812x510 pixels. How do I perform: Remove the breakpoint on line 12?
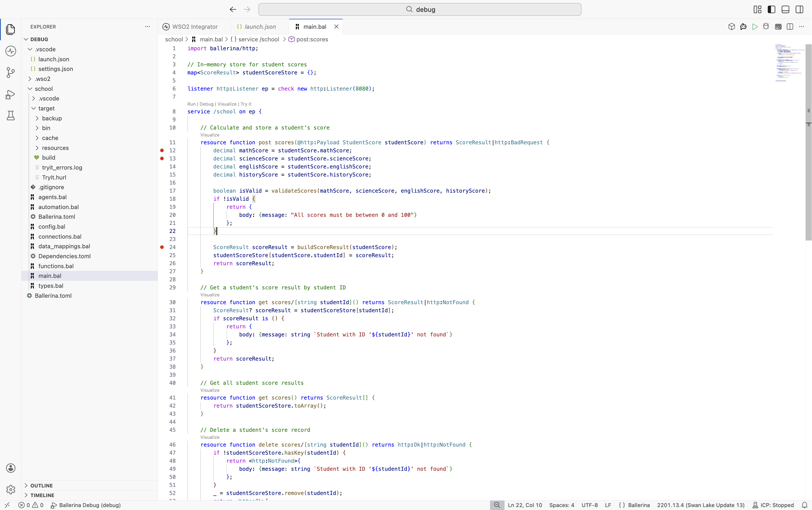162,150
